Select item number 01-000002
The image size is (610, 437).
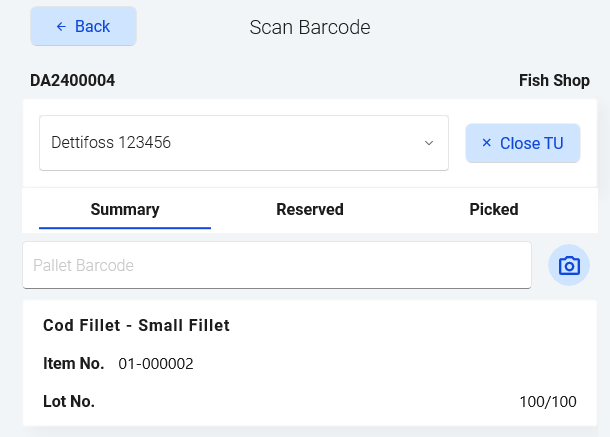pyautogui.click(x=156, y=364)
